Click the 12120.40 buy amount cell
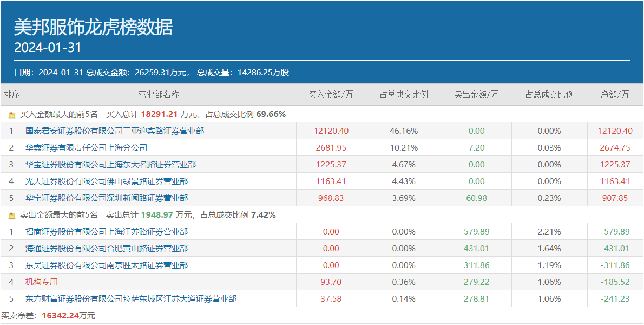The image size is (644, 325). coord(331,131)
